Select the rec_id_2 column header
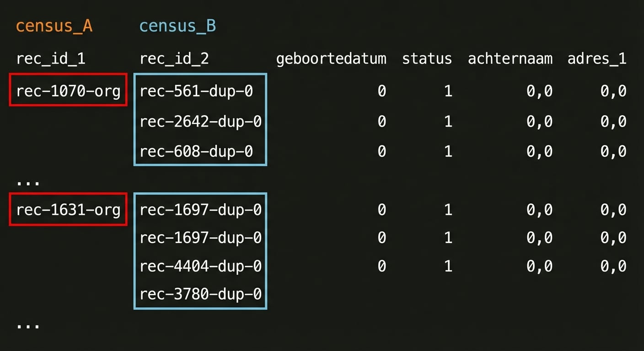Viewport: 644px width, 351px height. click(174, 58)
